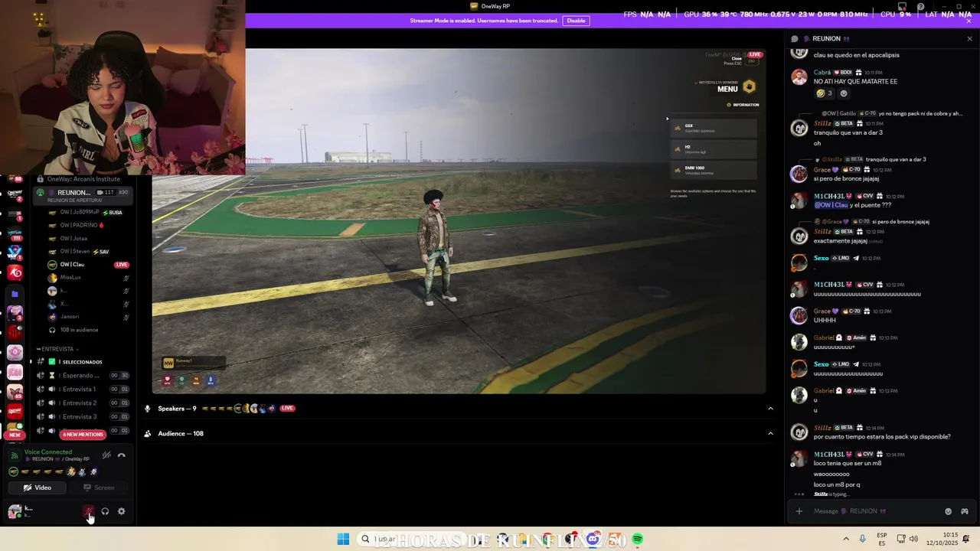
Task: Click the NEW unread servers indicator
Action: pyautogui.click(x=15, y=435)
